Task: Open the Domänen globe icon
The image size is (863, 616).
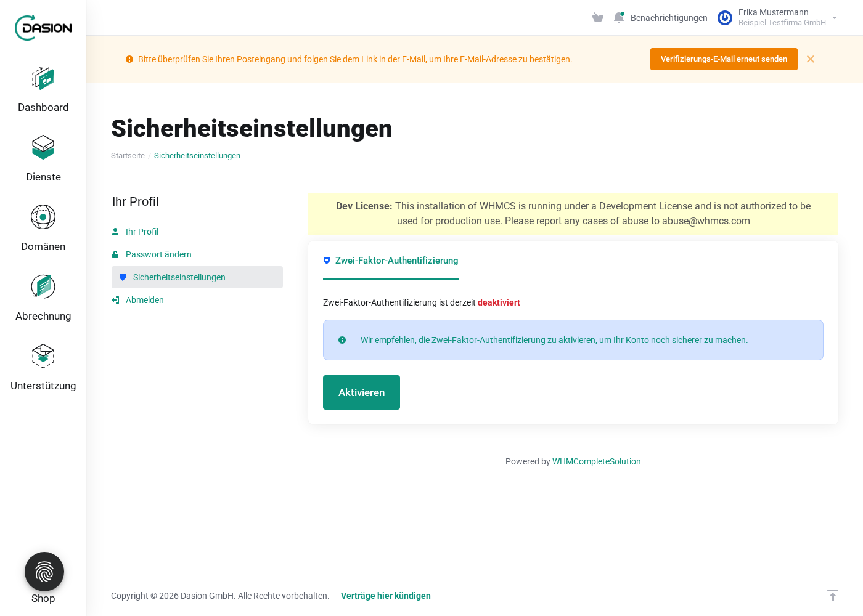Action: point(43,217)
